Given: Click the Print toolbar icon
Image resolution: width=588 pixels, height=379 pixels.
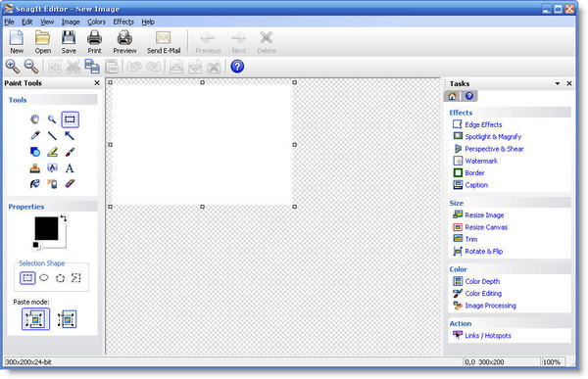Looking at the screenshot, I should (94, 42).
